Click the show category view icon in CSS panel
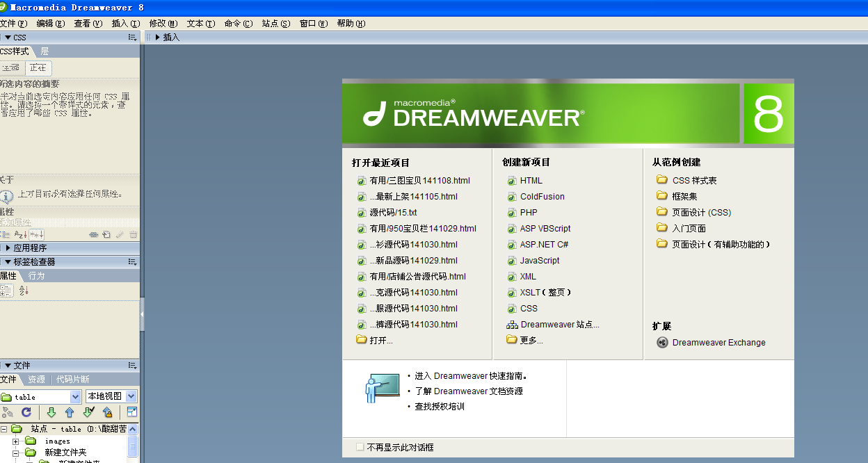Screen dimensions: 868x463 (x=6, y=235)
